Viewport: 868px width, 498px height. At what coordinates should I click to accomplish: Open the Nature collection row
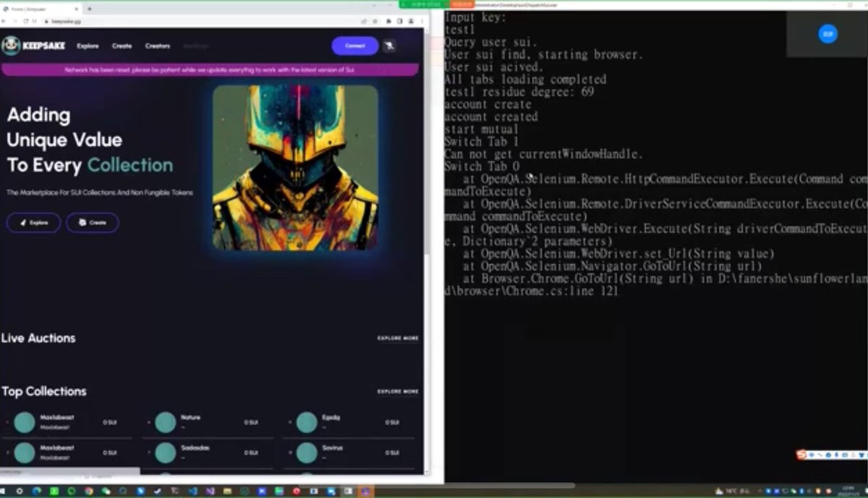(208, 422)
